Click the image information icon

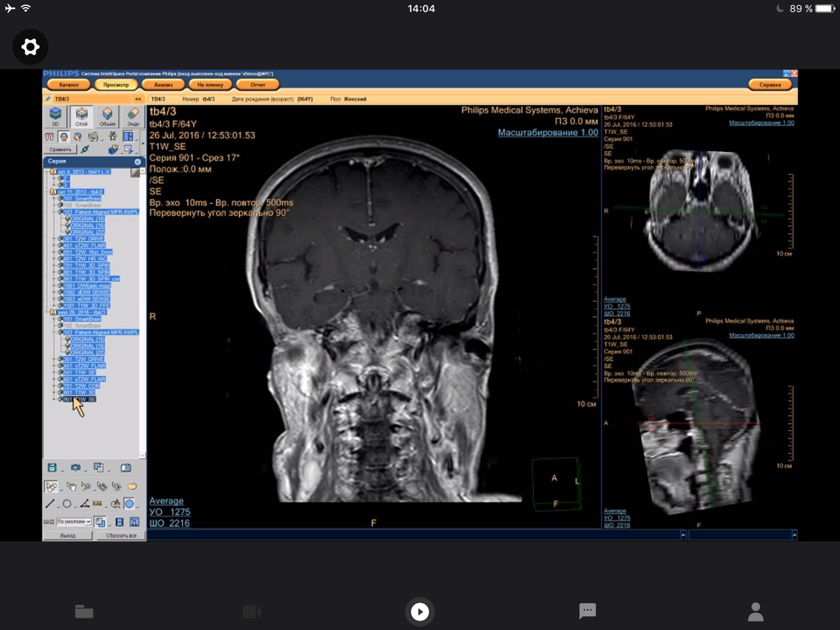point(135,522)
